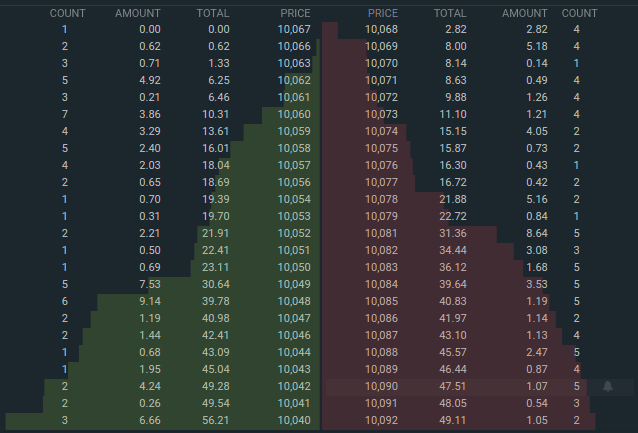Screen dimensions: 638x433
Task: Select ask price 10,068
Action: [382, 30]
